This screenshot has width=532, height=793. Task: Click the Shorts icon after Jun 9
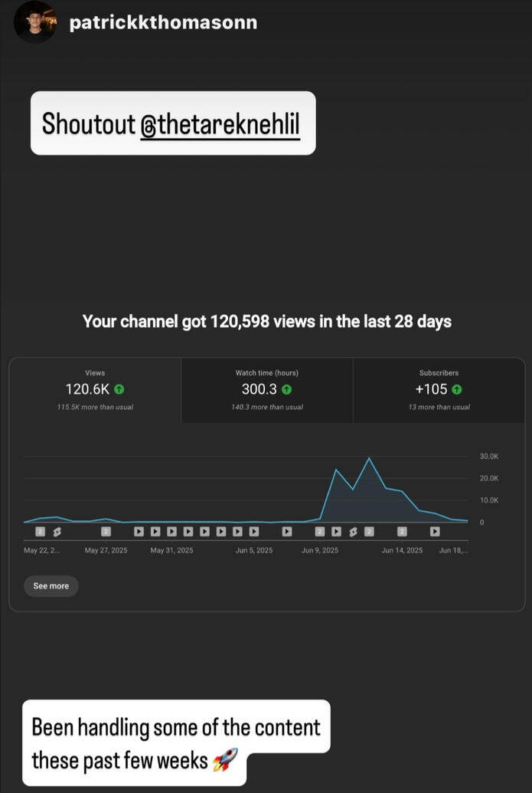point(353,531)
